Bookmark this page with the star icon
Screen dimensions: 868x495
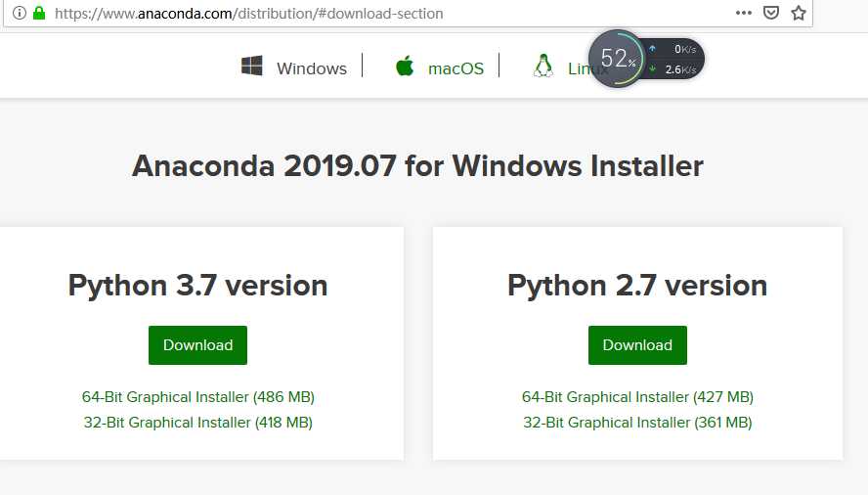(799, 14)
